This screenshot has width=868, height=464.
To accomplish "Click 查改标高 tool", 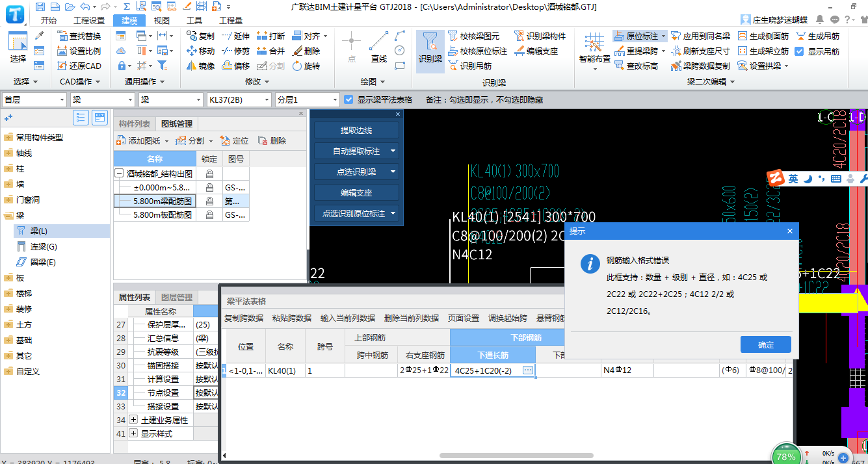I will [x=636, y=66].
